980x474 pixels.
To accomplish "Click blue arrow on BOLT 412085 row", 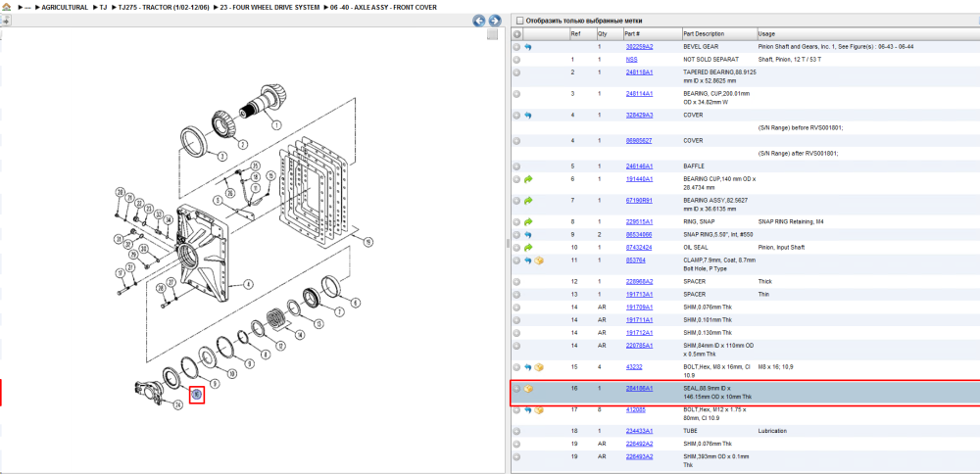I will pos(528,409).
